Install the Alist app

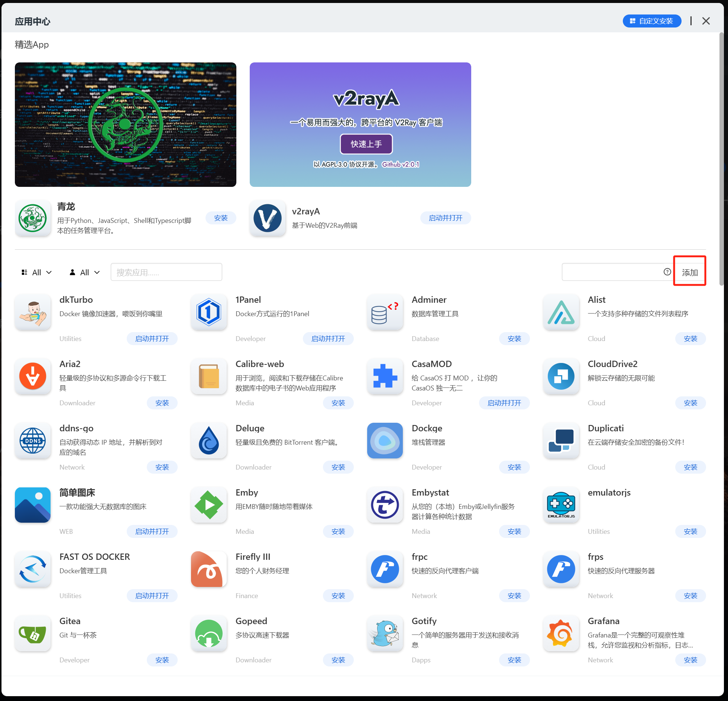pyautogui.click(x=690, y=339)
